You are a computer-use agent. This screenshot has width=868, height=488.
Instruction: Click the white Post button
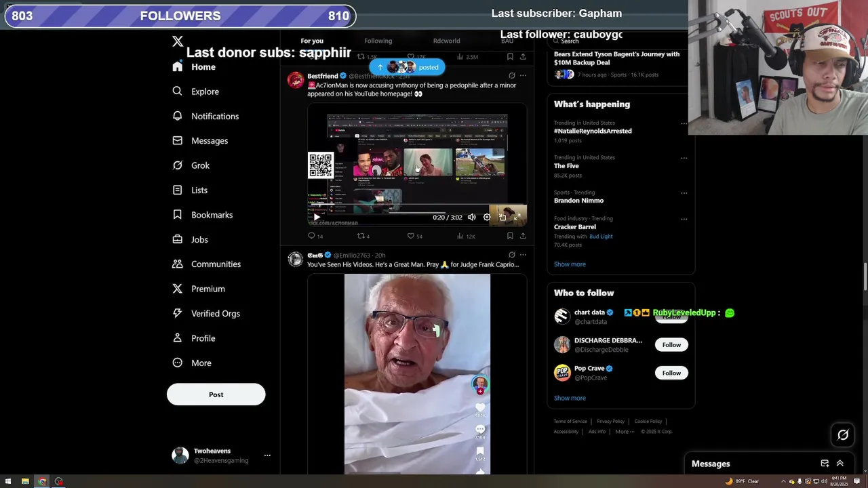pos(216,394)
